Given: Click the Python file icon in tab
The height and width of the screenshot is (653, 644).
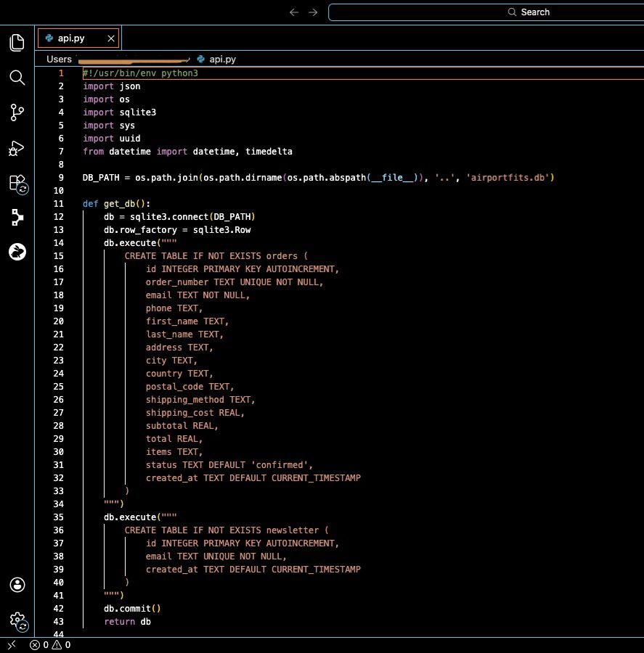Looking at the screenshot, I should point(49,38).
